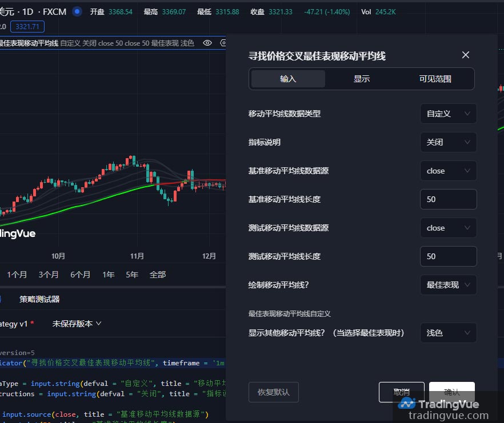This screenshot has height=423, width=504.
Task: Select the 全部 time range
Action: tap(158, 275)
